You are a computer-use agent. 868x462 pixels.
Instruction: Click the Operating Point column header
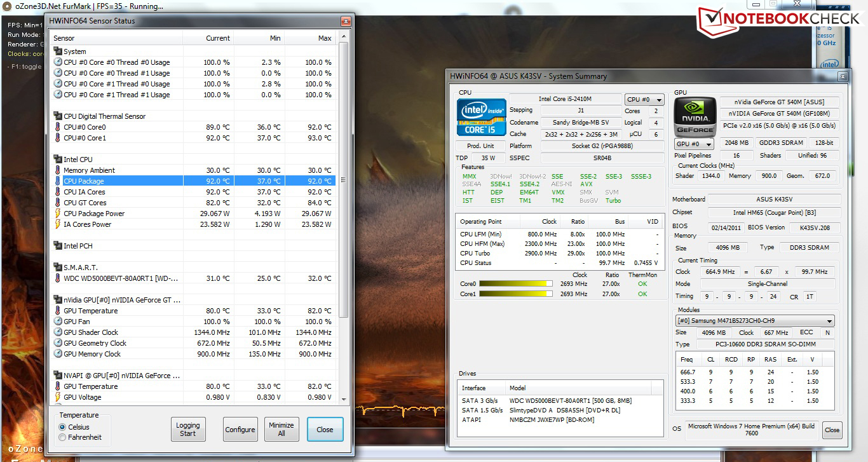point(488,222)
